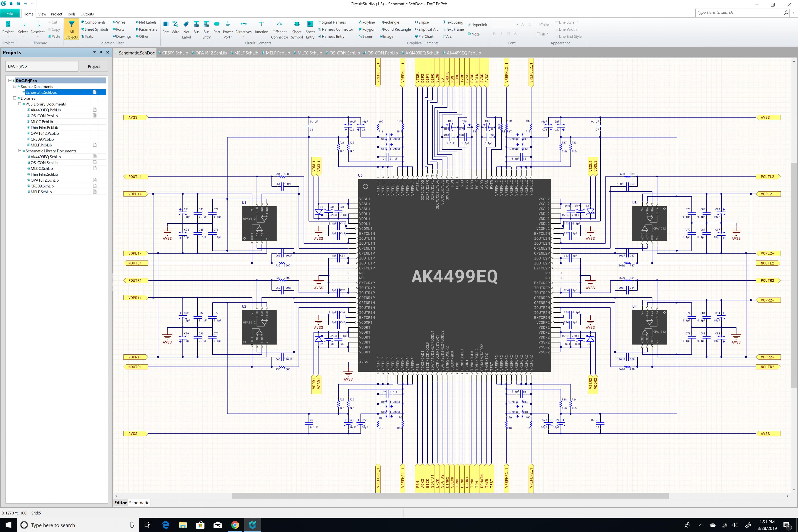The image size is (798, 532).
Task: Open the Line Width dropdown
Action: pos(568,30)
